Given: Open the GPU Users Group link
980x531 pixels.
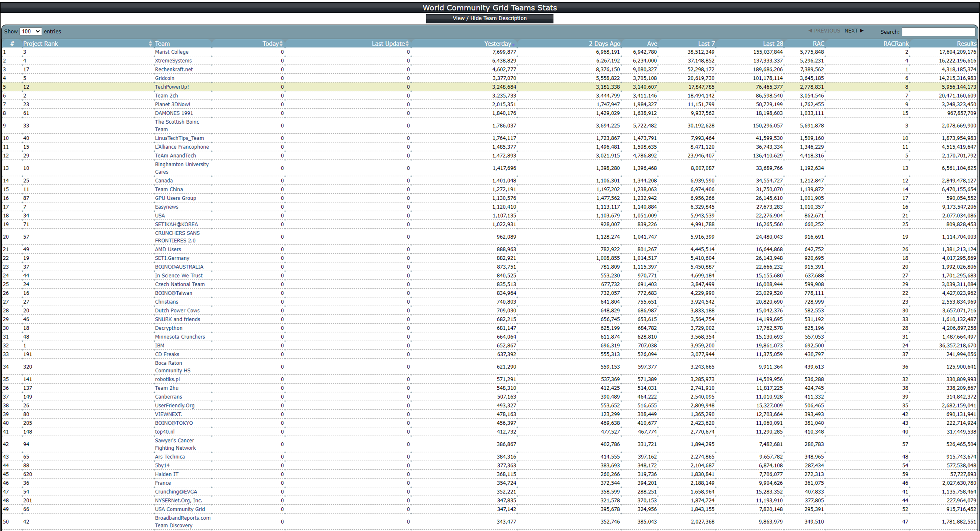Looking at the screenshot, I should pyautogui.click(x=175, y=198).
